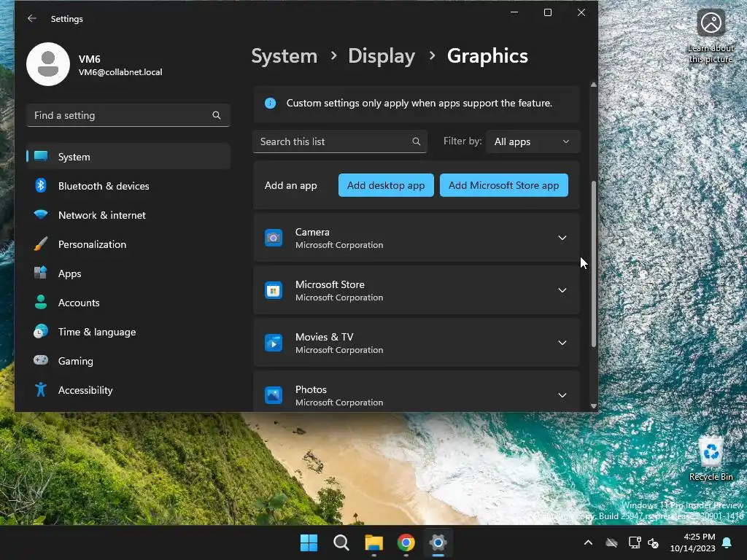Open the notifications bell
Viewport: 747px width, 560px height.
point(727,542)
